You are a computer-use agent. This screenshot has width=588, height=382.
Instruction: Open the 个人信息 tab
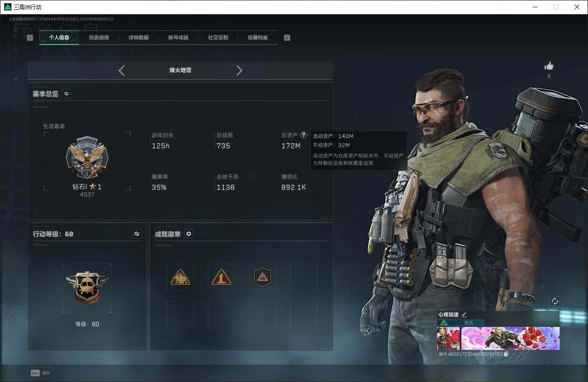(59, 38)
